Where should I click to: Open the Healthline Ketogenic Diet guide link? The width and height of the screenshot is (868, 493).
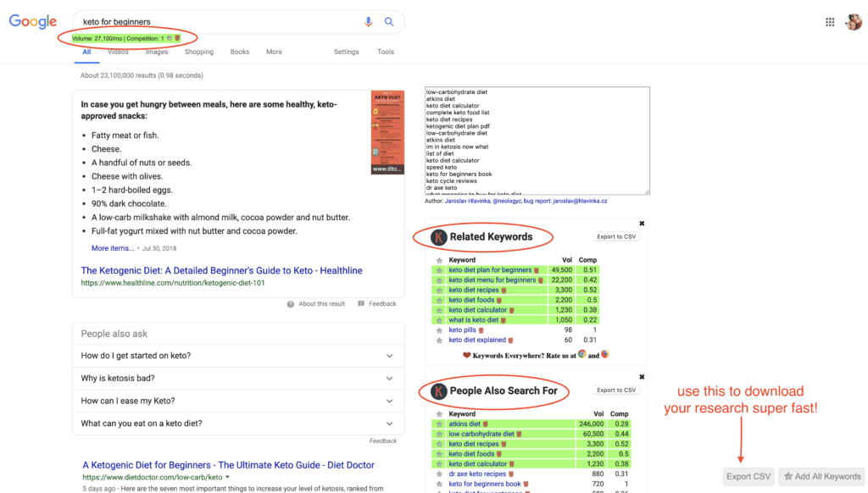221,270
